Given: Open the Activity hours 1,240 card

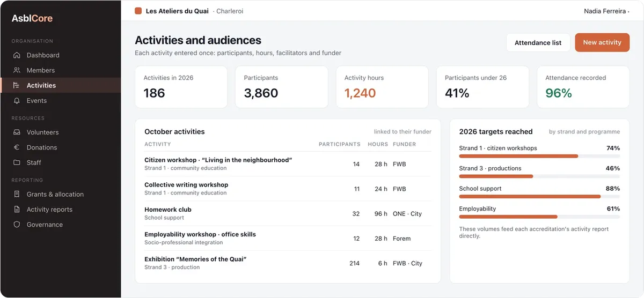Looking at the screenshot, I should coord(382,87).
